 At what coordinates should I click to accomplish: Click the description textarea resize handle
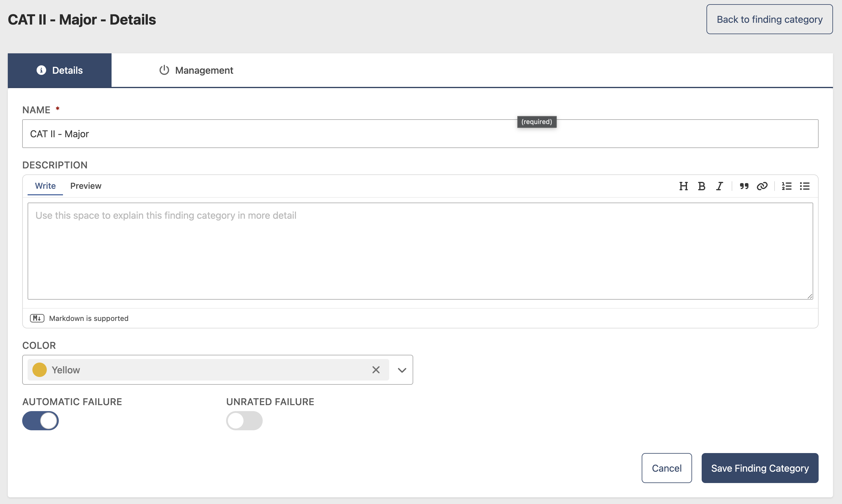tap(810, 296)
